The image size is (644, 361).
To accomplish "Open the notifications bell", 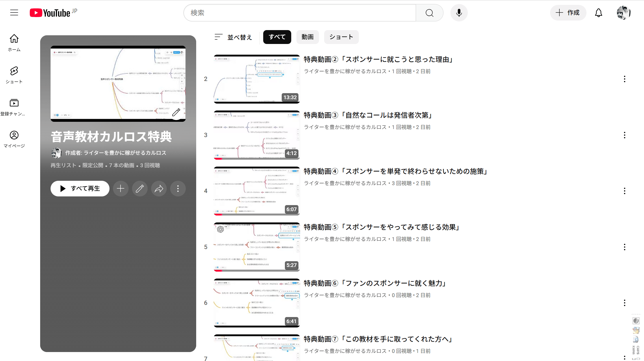I will 599,13.
